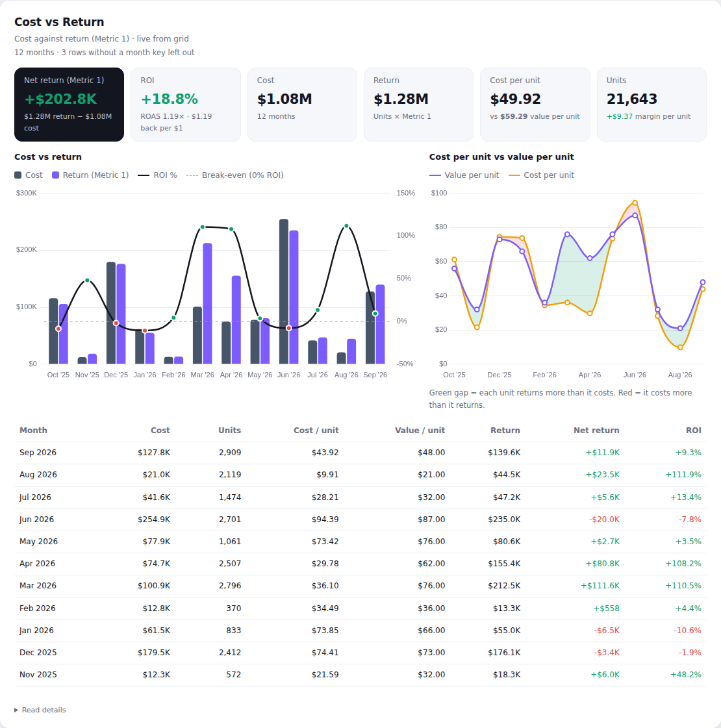
Task: Sort table by the Month column header
Action: [x=33, y=431]
